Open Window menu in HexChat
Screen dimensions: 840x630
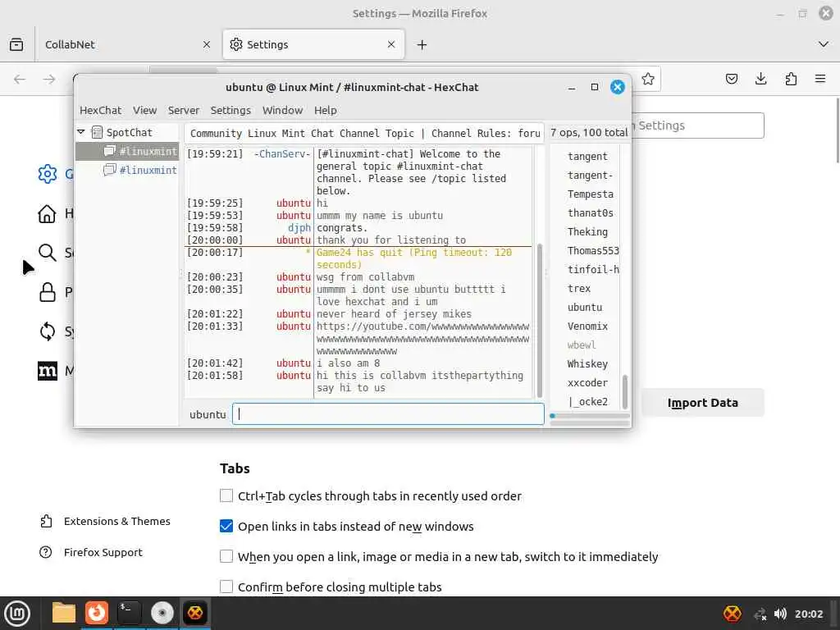[x=282, y=111]
